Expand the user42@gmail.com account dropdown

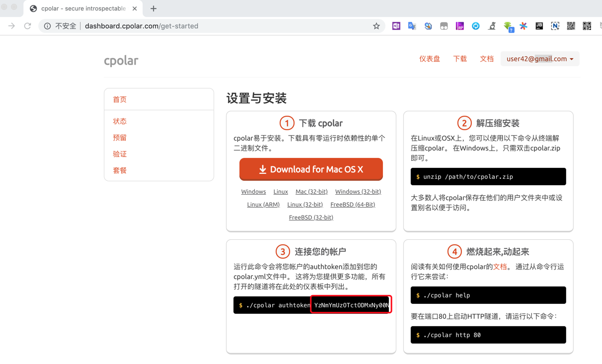click(540, 59)
